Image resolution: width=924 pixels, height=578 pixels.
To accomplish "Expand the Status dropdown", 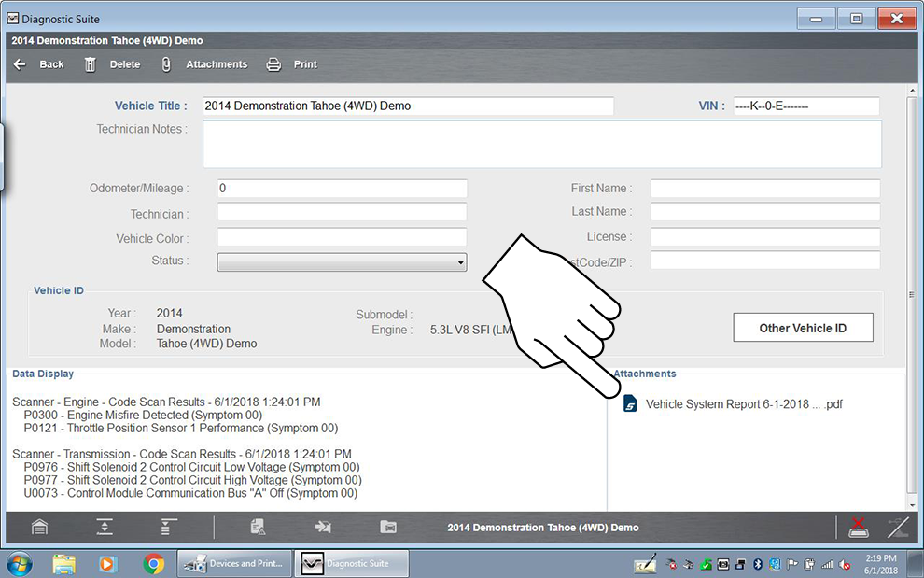I will [342, 262].
